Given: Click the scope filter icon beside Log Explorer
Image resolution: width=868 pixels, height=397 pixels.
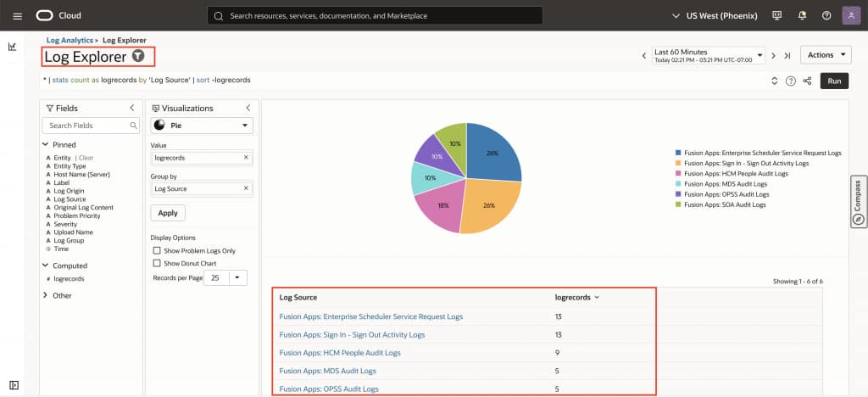Looking at the screenshot, I should (138, 56).
